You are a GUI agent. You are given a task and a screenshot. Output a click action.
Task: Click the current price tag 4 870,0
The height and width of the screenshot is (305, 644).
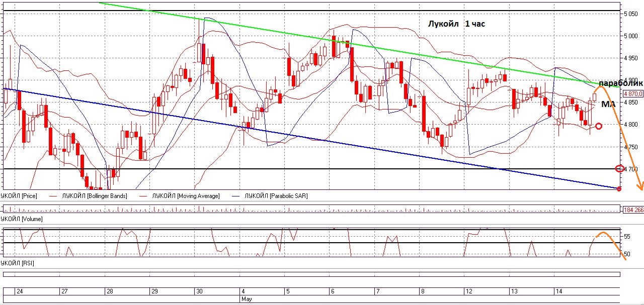(633, 94)
